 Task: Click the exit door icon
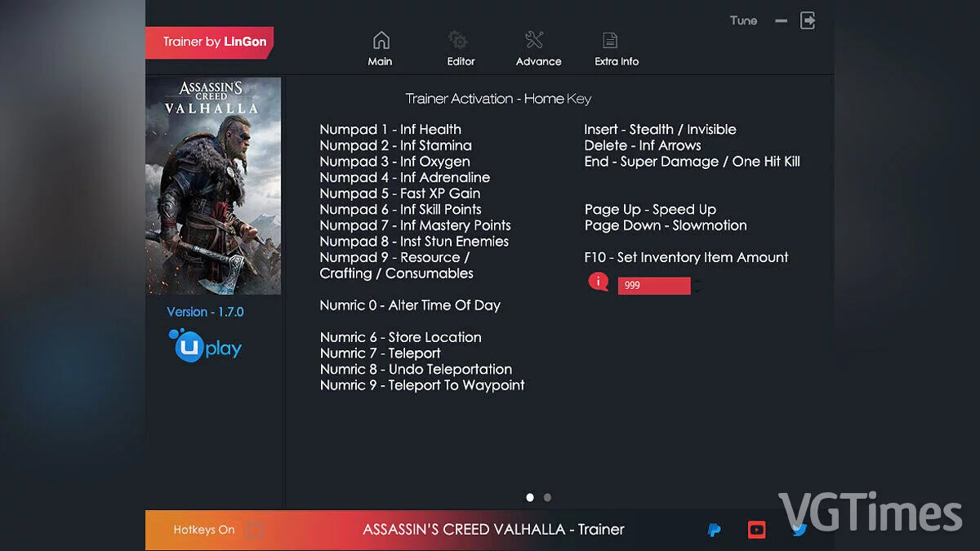[808, 20]
